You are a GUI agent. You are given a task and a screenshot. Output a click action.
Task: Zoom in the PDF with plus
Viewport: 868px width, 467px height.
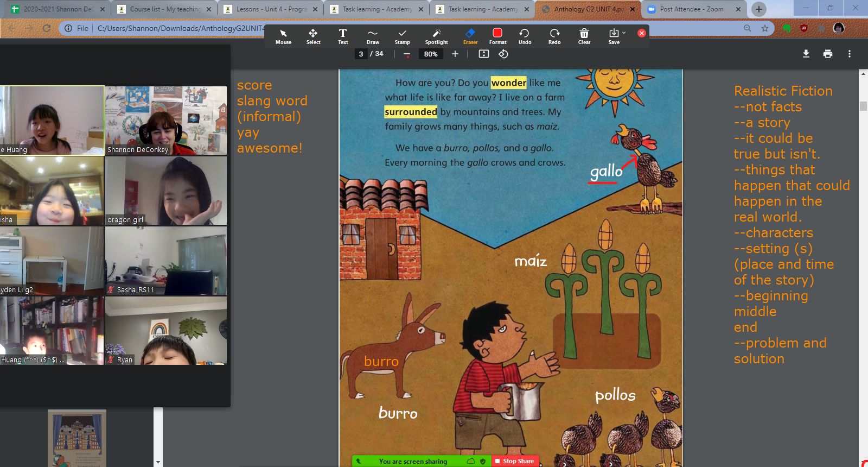click(455, 54)
